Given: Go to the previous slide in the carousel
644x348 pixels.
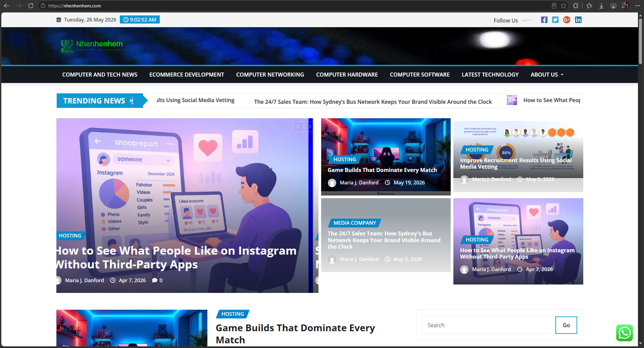Looking at the screenshot, I should [x=298, y=127].
